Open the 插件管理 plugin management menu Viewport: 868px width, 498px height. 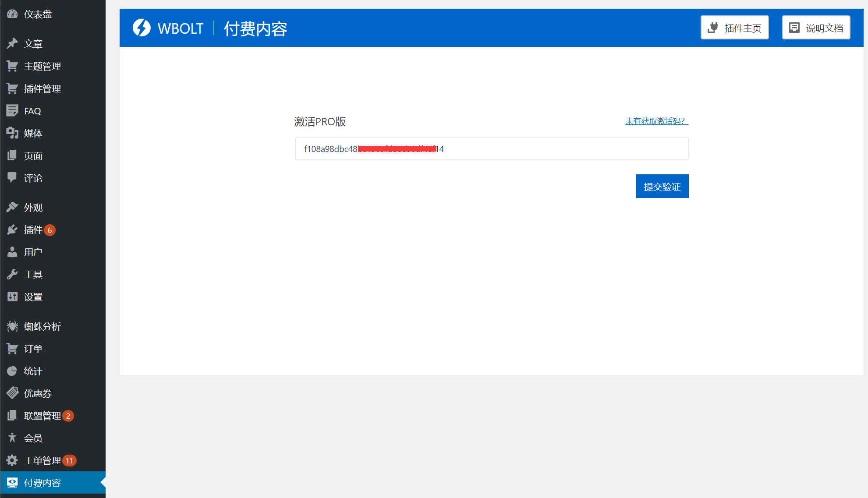pyautogui.click(x=12, y=88)
